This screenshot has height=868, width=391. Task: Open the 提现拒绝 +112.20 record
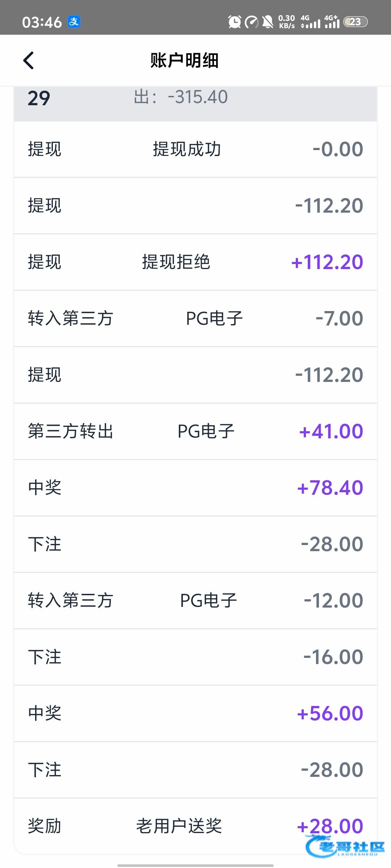tap(195, 262)
